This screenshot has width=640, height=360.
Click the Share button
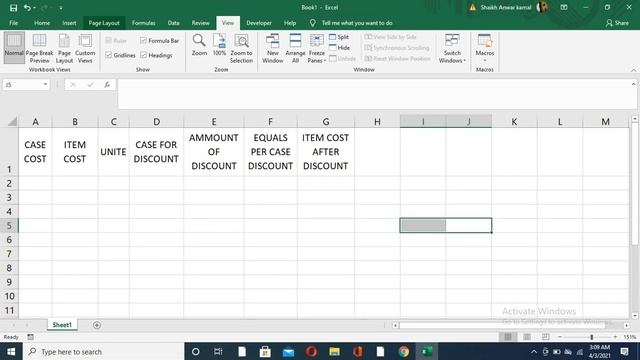coord(617,23)
